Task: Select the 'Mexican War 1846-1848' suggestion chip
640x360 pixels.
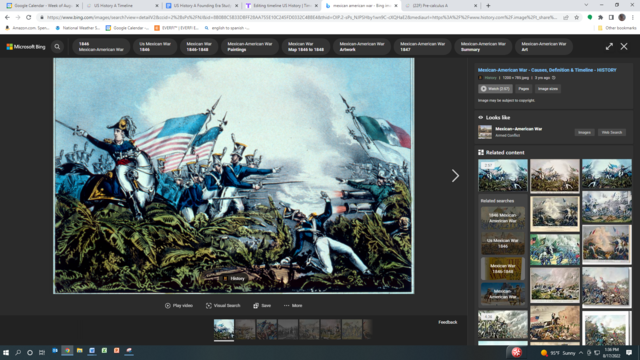Action: [x=199, y=47]
